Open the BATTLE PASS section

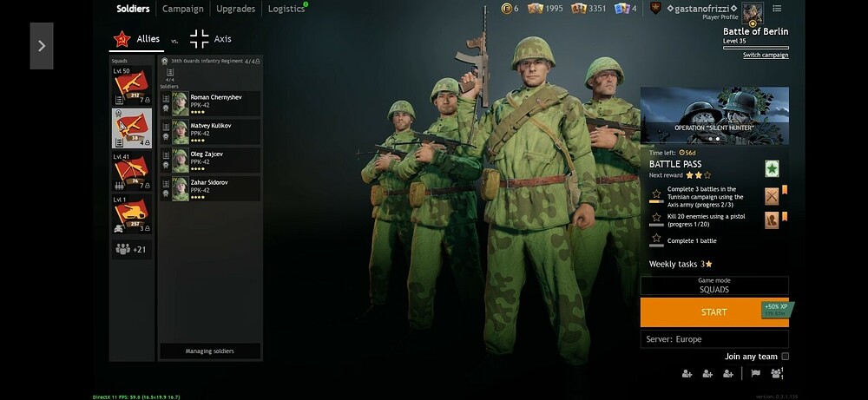click(675, 164)
